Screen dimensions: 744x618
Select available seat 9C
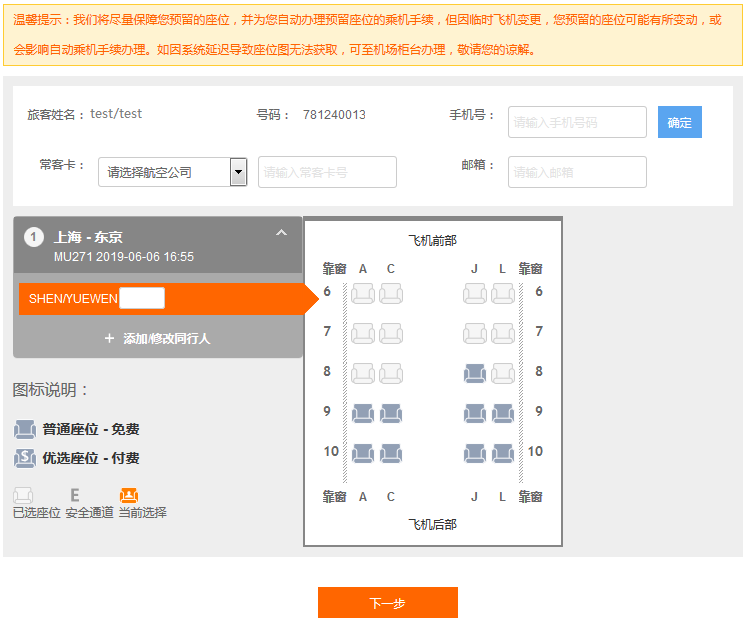click(391, 413)
